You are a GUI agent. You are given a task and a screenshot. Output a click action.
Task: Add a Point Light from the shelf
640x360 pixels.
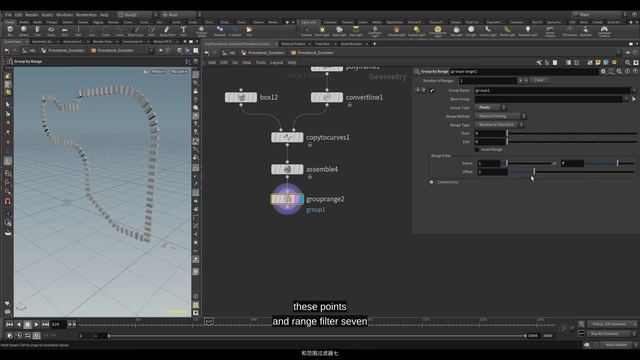click(x=322, y=31)
